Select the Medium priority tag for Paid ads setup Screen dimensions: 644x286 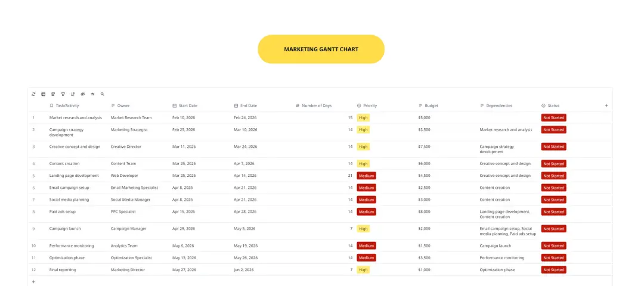(x=366, y=212)
